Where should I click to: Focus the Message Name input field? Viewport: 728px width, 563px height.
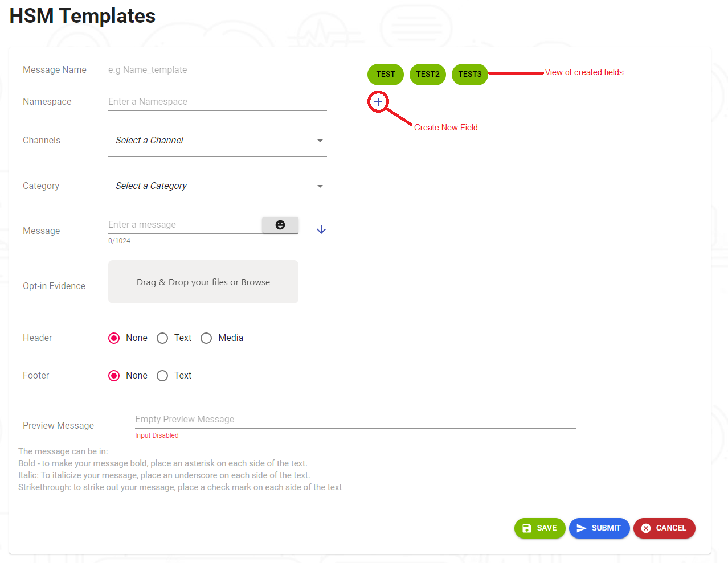pos(217,70)
